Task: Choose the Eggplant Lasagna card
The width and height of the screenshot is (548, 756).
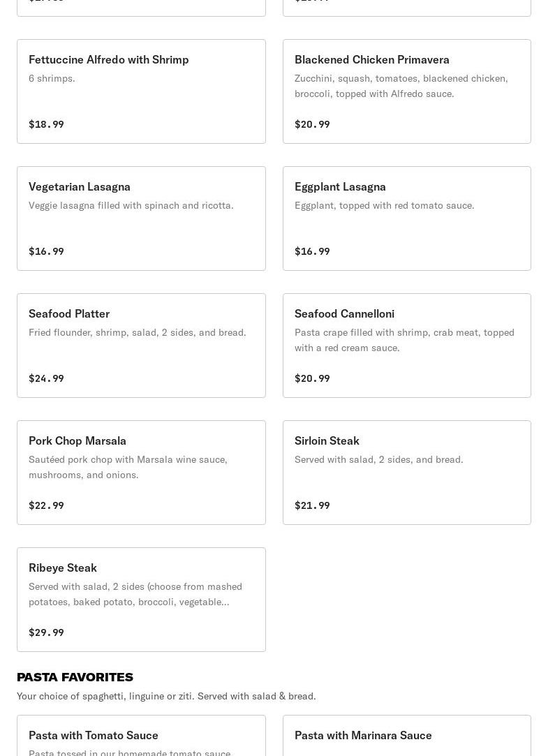Action: [407, 218]
